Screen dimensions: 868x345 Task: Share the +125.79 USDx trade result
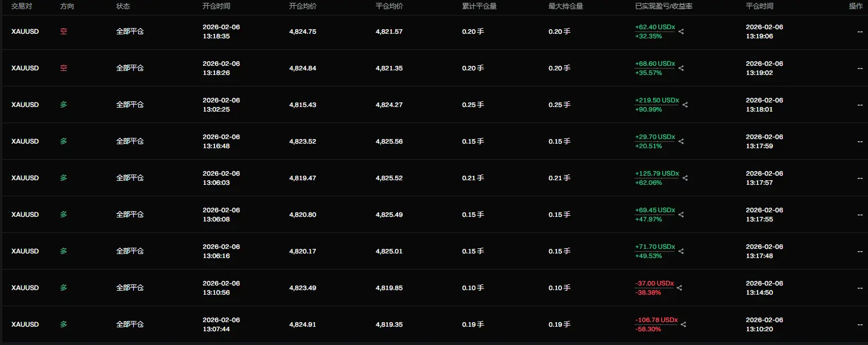[x=685, y=178]
